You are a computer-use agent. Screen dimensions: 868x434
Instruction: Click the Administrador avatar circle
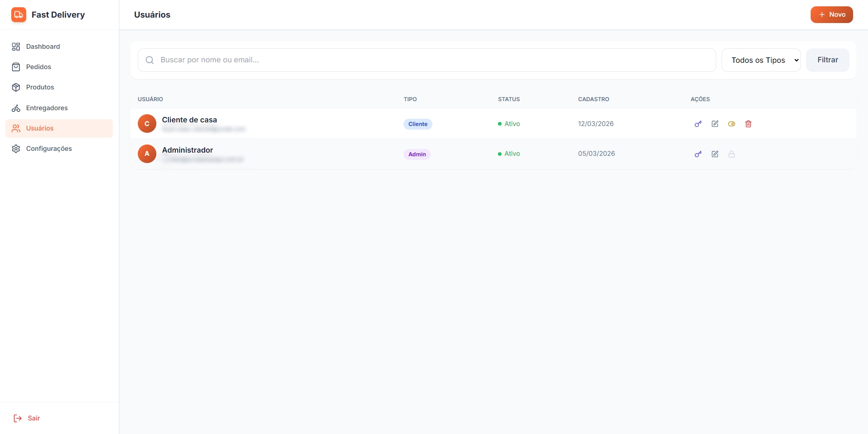coord(147,154)
